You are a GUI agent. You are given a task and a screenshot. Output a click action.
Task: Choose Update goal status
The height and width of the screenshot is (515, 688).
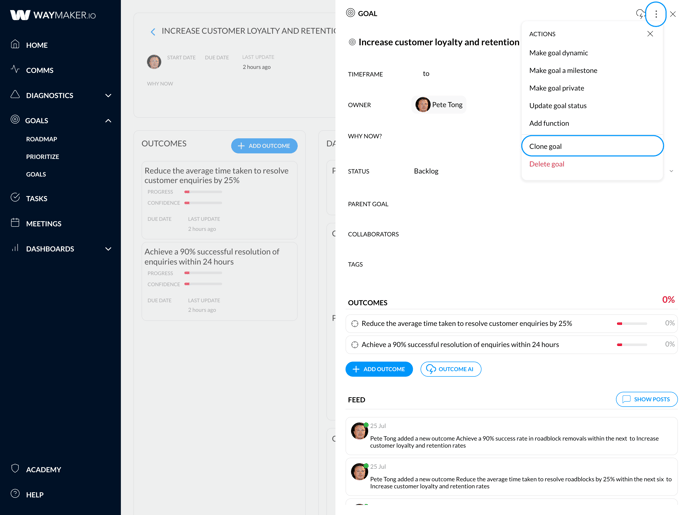558,106
